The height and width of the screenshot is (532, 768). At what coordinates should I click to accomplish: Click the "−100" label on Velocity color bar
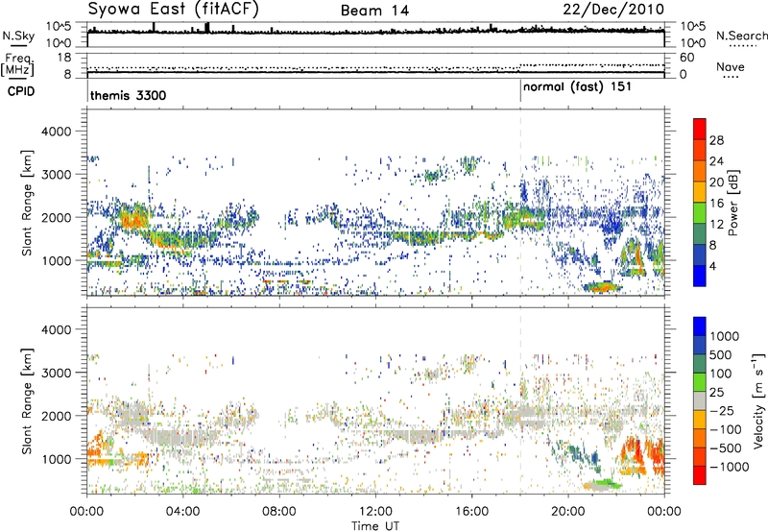tap(726, 429)
